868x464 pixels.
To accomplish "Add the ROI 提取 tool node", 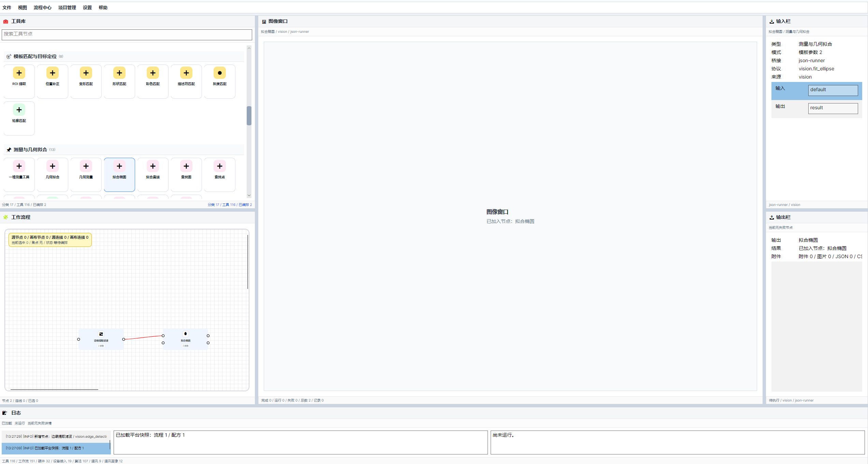I will tap(19, 81).
